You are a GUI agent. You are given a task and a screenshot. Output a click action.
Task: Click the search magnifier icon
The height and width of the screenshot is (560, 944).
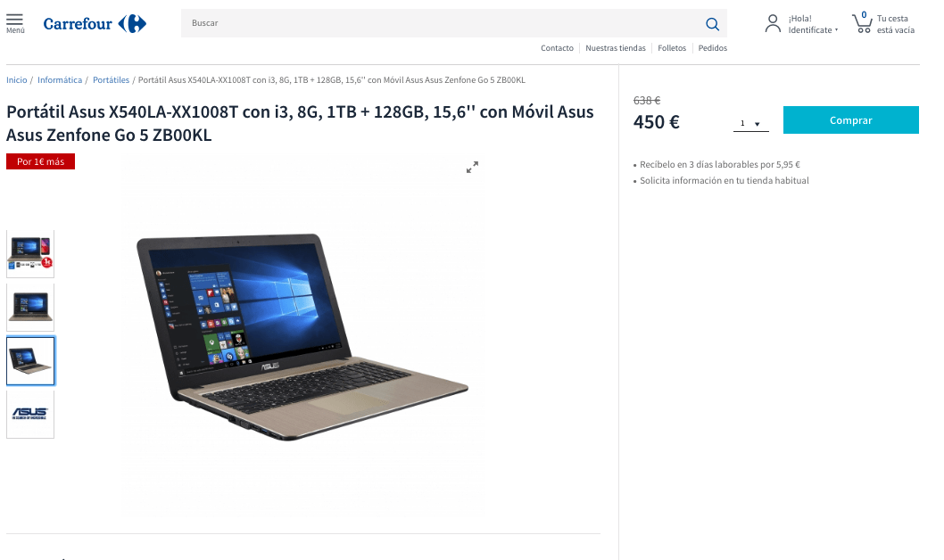[712, 24]
